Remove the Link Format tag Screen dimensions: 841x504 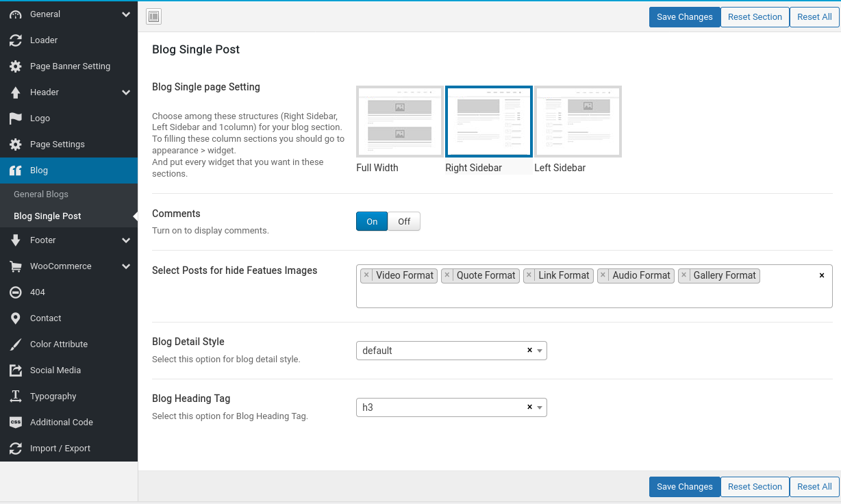529,275
